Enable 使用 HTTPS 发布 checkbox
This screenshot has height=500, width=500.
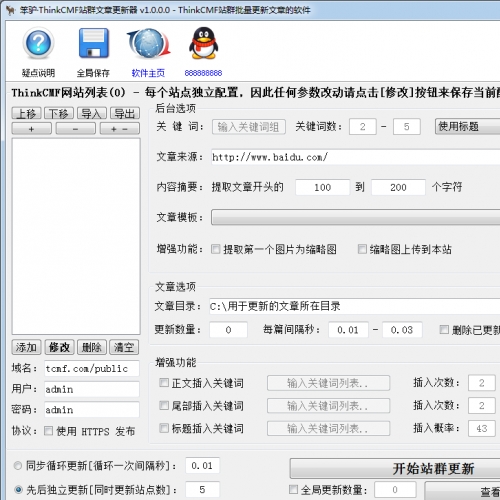click(48, 431)
